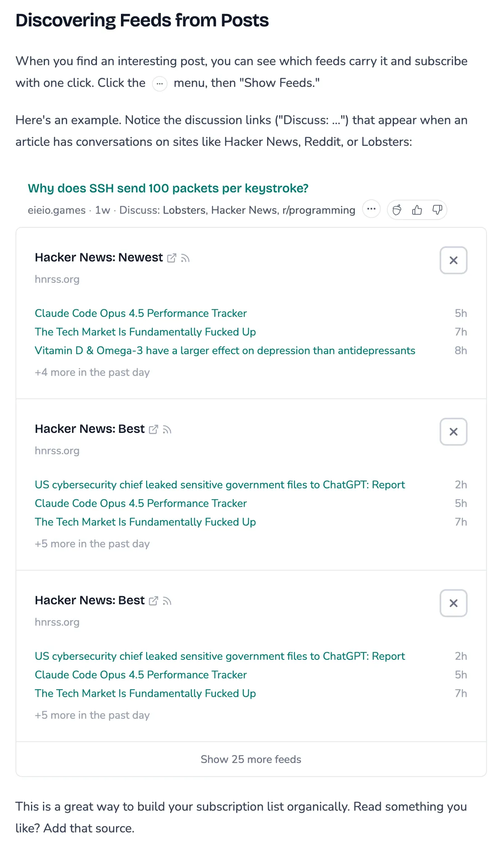This screenshot has width=504, height=851.
Task: Click the inline ellipsis icon in the instructions
Action: (x=160, y=84)
